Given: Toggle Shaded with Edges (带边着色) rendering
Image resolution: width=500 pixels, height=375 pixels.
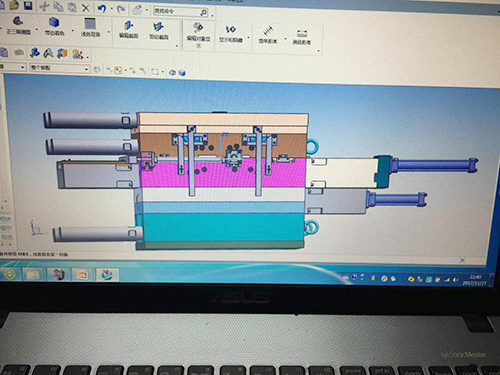Looking at the screenshot, I should [x=54, y=26].
